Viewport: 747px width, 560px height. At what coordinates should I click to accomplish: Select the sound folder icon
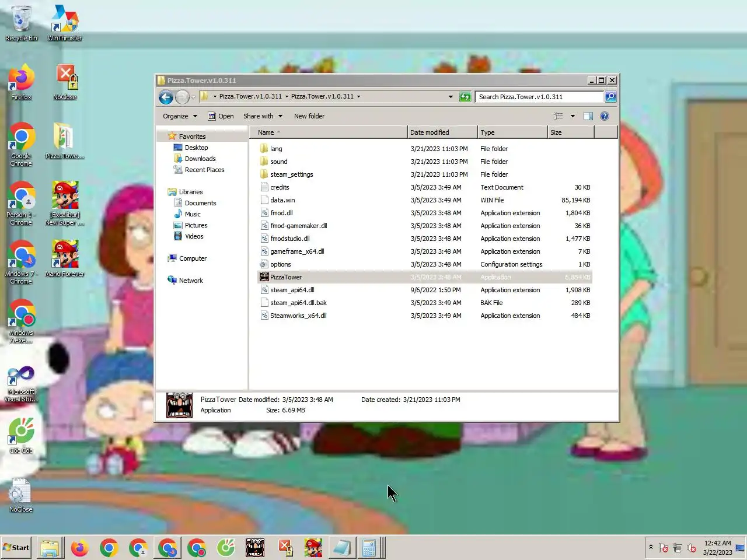tap(264, 162)
